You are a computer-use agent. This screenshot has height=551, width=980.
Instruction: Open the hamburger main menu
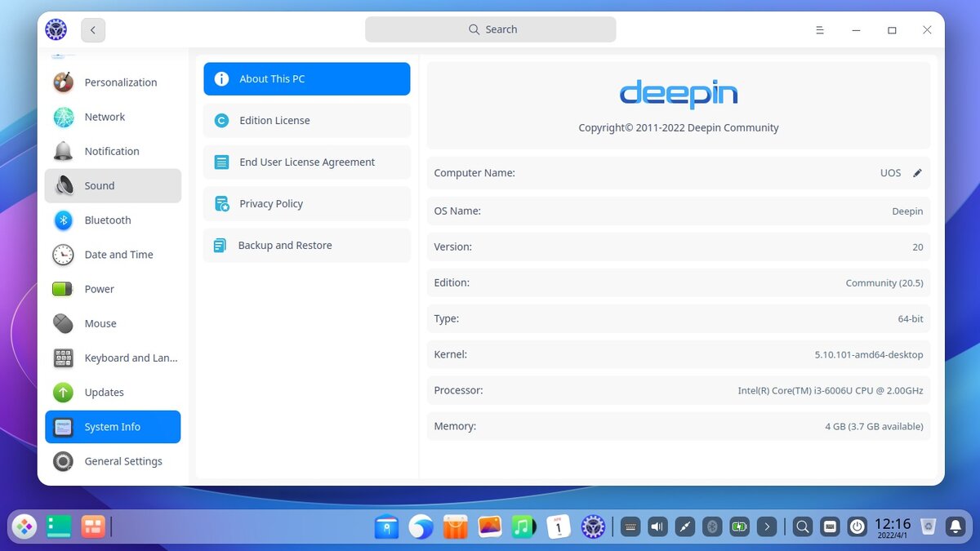click(x=820, y=30)
